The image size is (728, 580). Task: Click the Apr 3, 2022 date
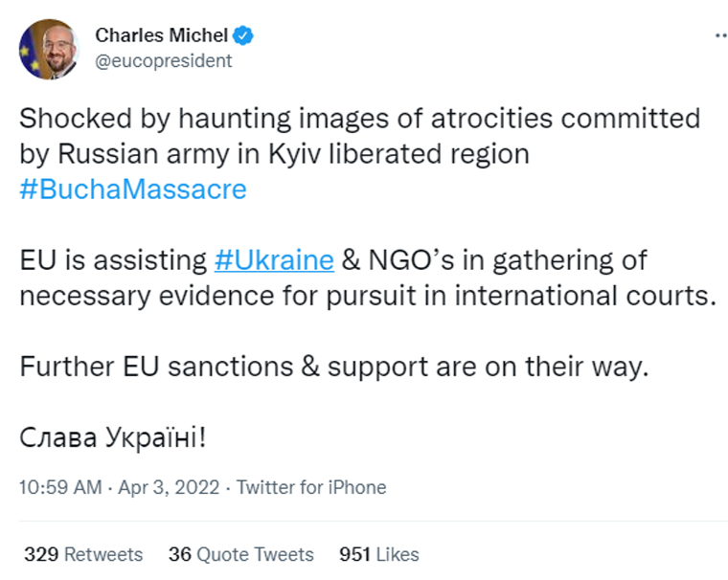click(x=169, y=487)
